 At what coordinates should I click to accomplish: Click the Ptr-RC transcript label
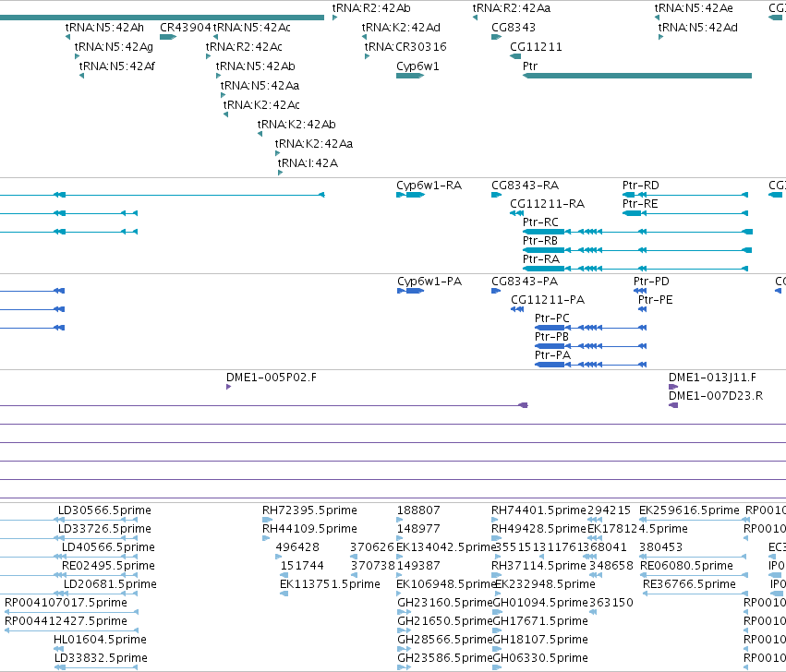[540, 222]
